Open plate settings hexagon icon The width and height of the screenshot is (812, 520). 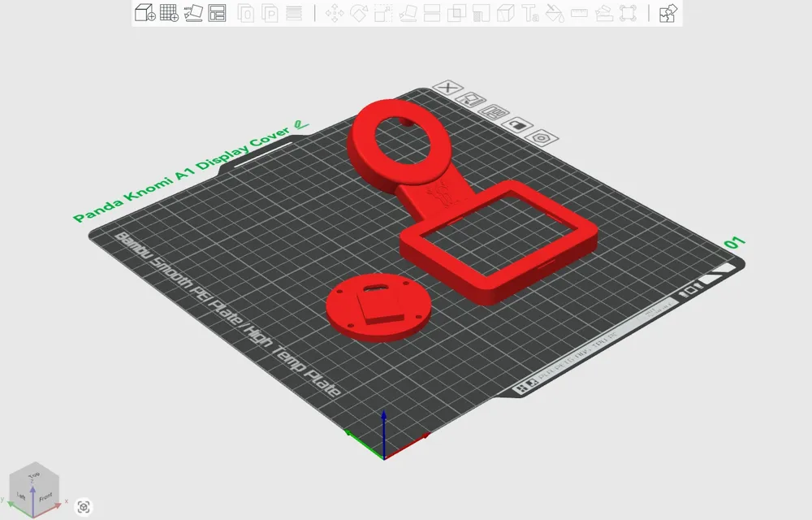(x=540, y=137)
